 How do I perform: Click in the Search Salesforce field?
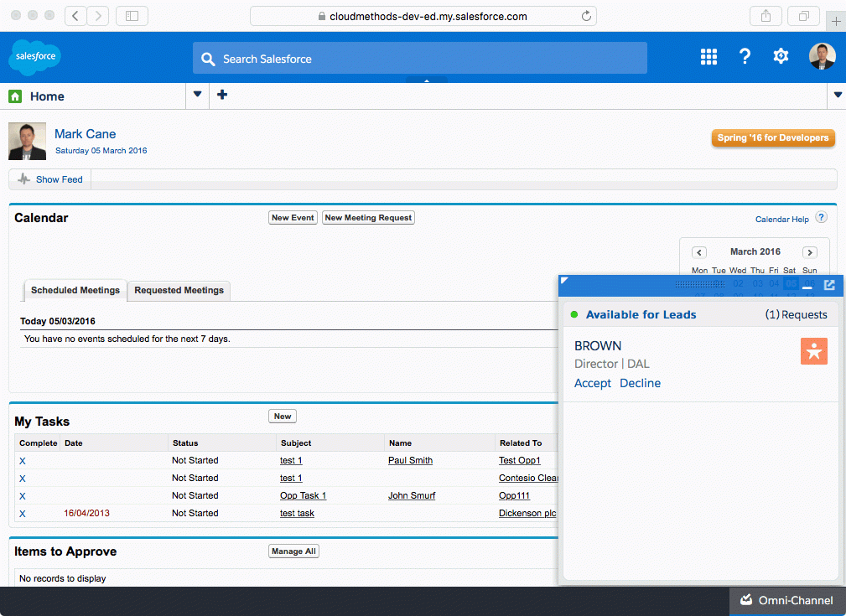[x=420, y=59]
